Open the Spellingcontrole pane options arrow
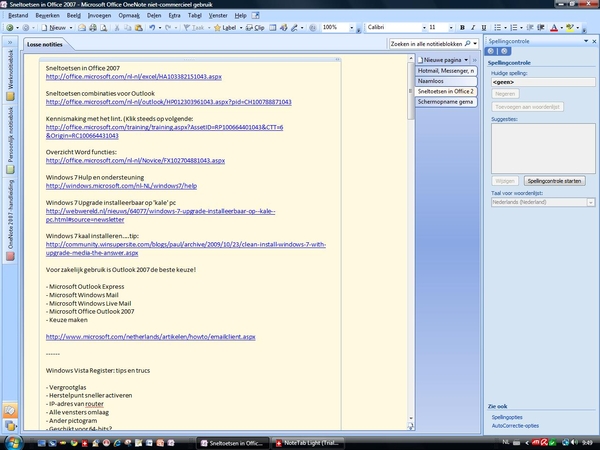This screenshot has height=450, width=600. pyautogui.click(x=586, y=41)
